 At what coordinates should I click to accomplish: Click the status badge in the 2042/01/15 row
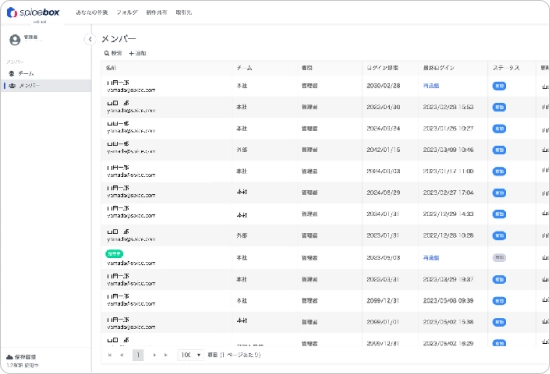click(499, 150)
